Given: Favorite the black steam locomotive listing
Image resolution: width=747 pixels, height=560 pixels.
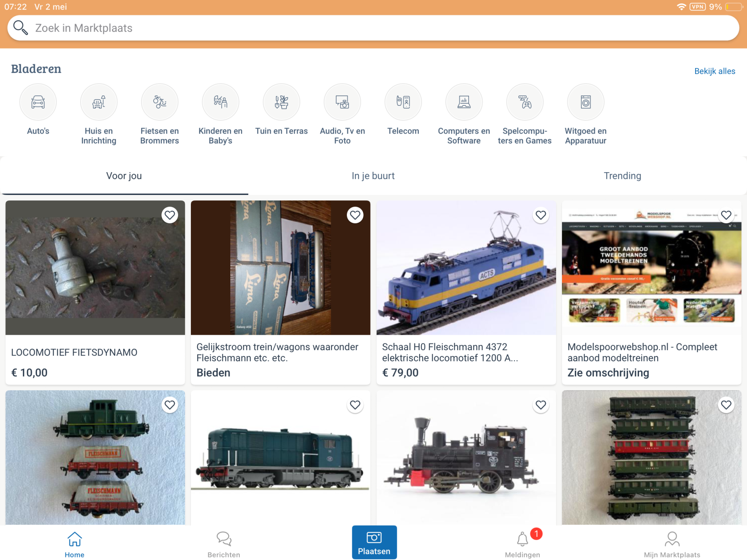Looking at the screenshot, I should tap(541, 404).
